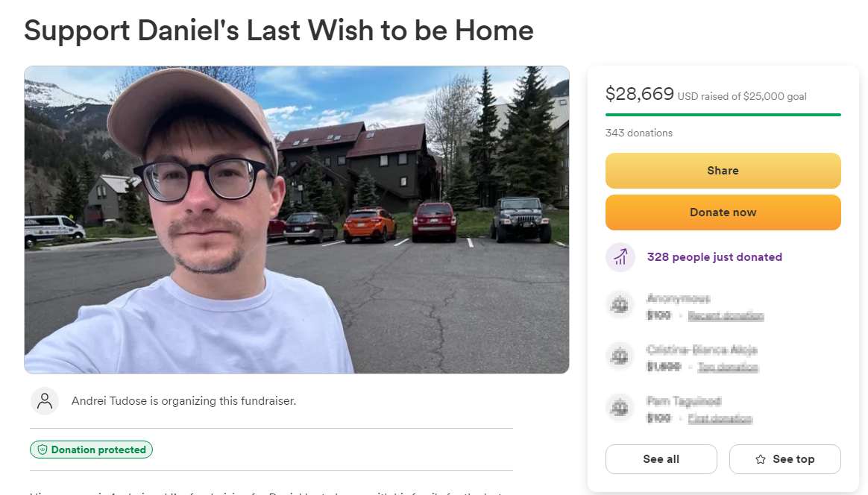Click the purple trending-chart icon

[620, 257]
